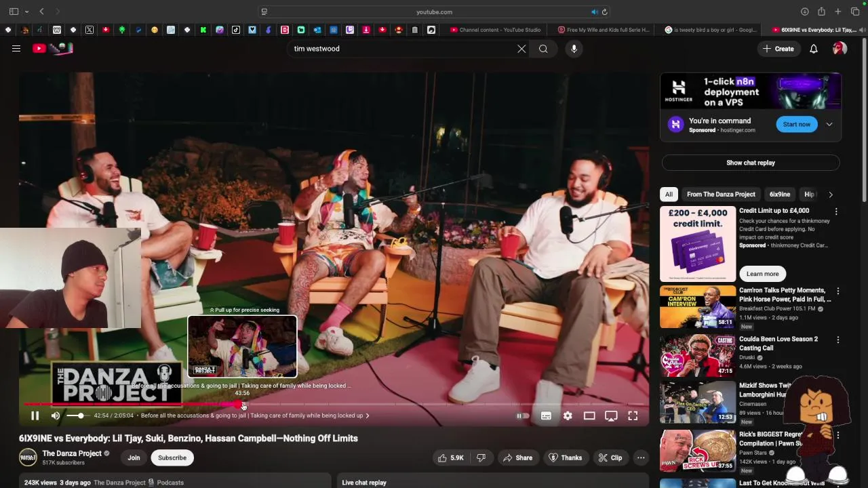Adjust the player volume slider

[x=77, y=415]
